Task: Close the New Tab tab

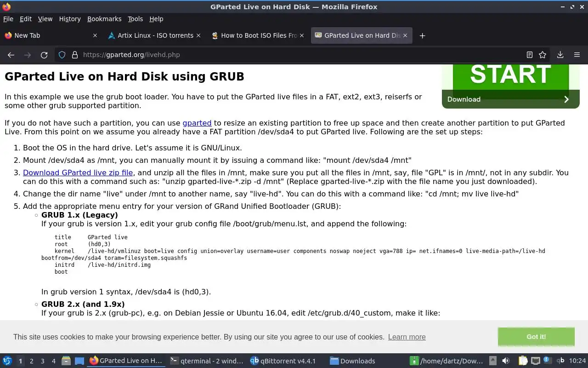Action: point(95,35)
